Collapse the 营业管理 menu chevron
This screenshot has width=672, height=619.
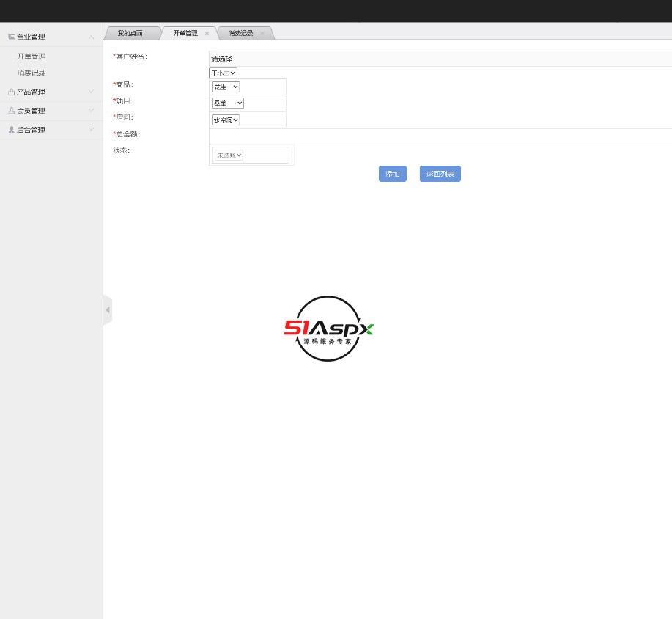(x=92, y=37)
